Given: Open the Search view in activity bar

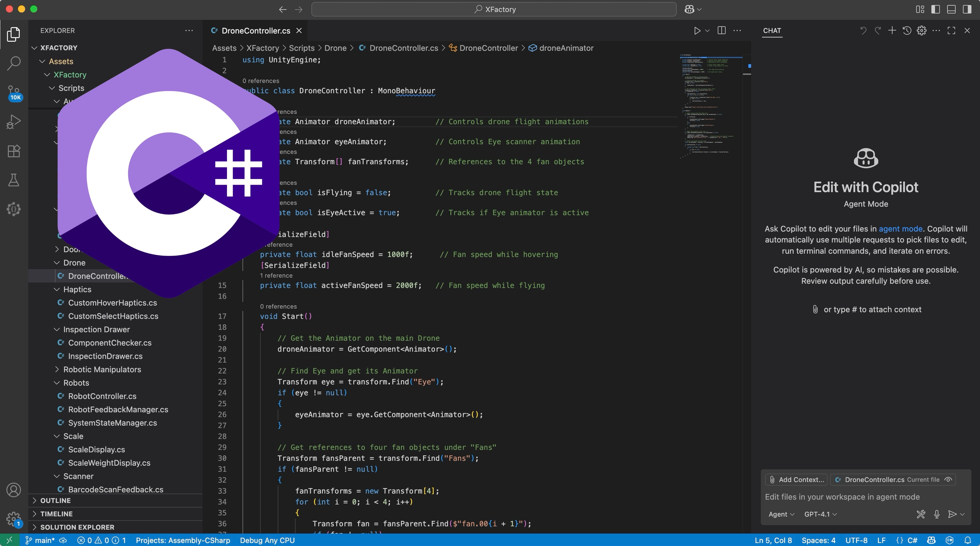Looking at the screenshot, I should pyautogui.click(x=14, y=63).
